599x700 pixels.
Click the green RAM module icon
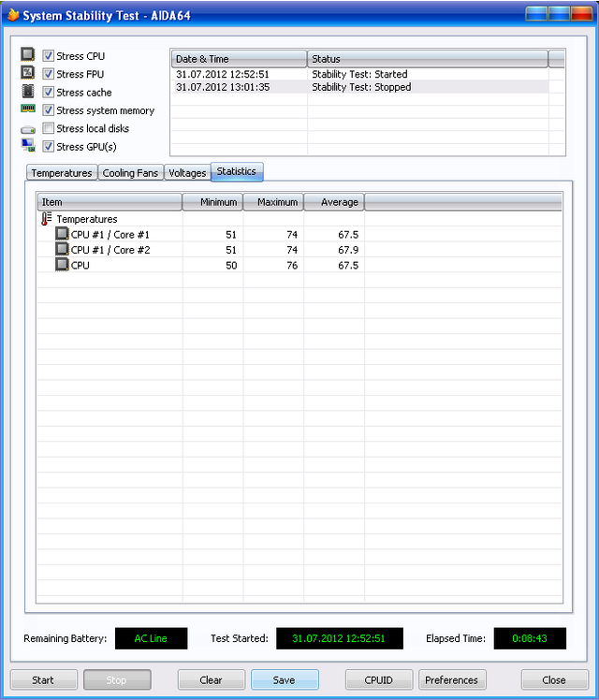[x=28, y=109]
